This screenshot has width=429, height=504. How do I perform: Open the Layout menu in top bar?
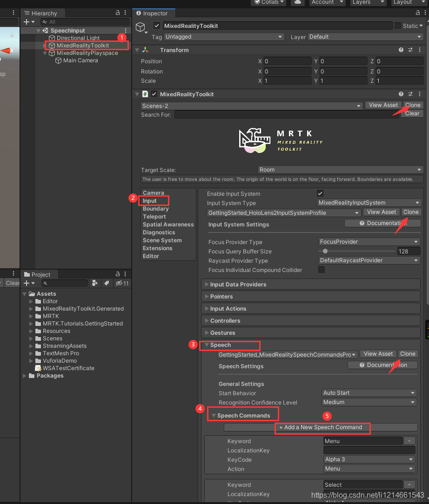click(x=409, y=2)
